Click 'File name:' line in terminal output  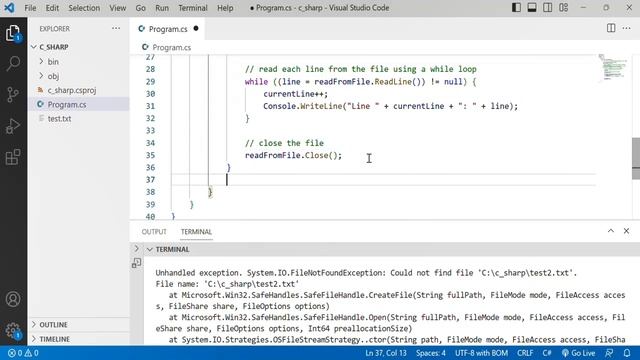tap(227, 284)
